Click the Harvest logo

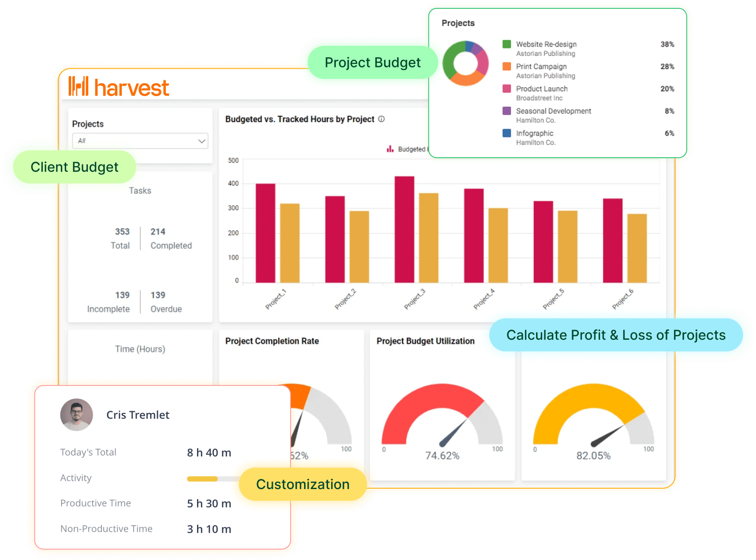pos(119,87)
